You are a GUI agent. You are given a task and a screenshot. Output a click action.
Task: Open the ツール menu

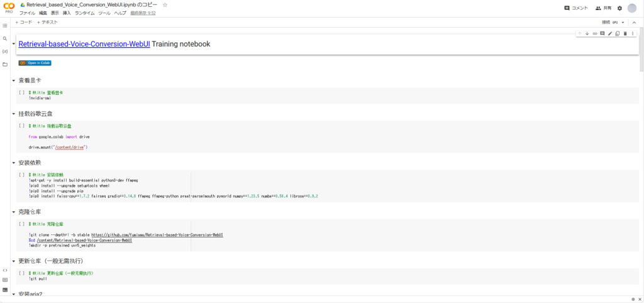click(x=104, y=13)
